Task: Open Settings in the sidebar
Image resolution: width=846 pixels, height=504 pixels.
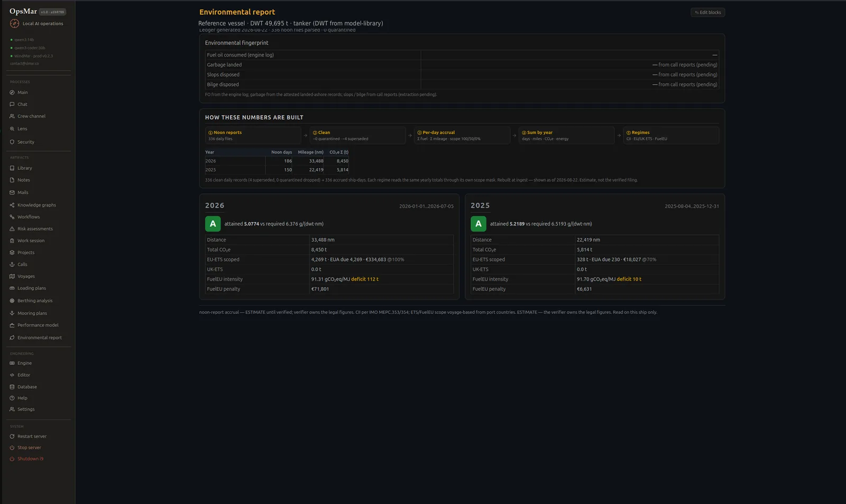Action: 26,409
